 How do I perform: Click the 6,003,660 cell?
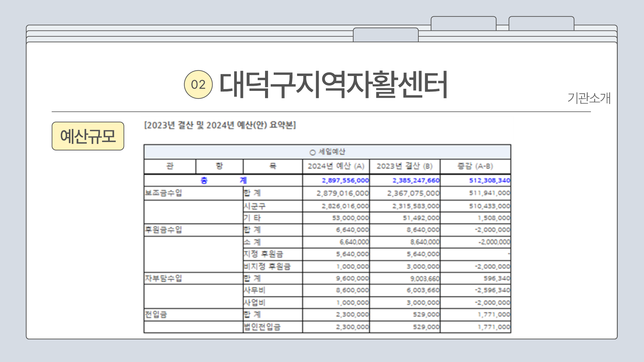(x=423, y=290)
